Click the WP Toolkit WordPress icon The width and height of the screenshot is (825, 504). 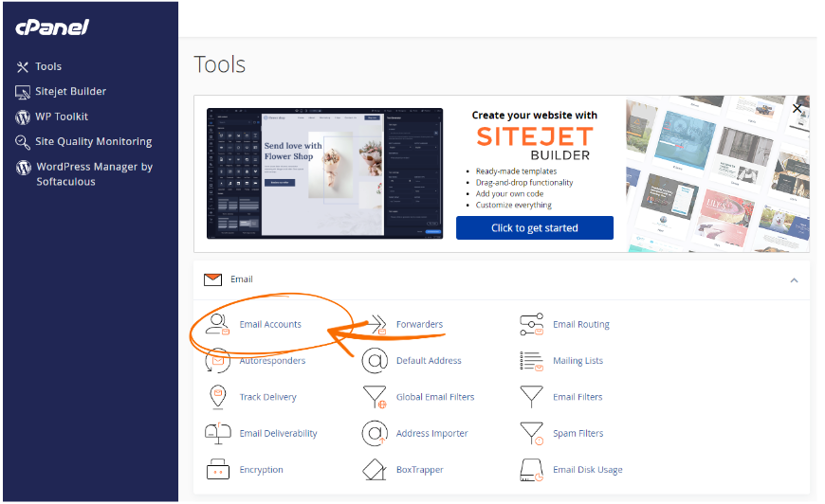coord(23,117)
